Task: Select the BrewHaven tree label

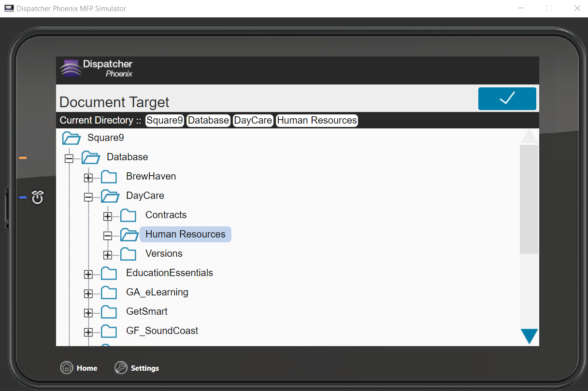Action: click(x=151, y=176)
